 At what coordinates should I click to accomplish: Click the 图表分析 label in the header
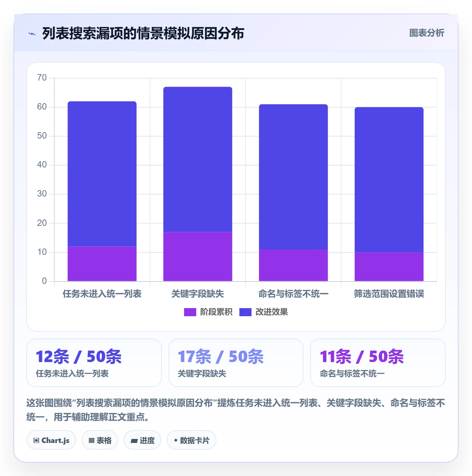click(x=426, y=33)
